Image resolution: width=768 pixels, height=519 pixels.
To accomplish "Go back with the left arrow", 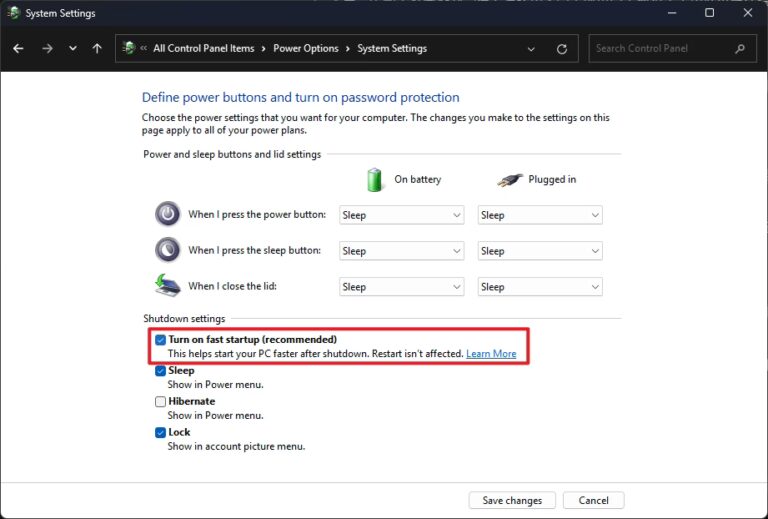I will pos(18,48).
